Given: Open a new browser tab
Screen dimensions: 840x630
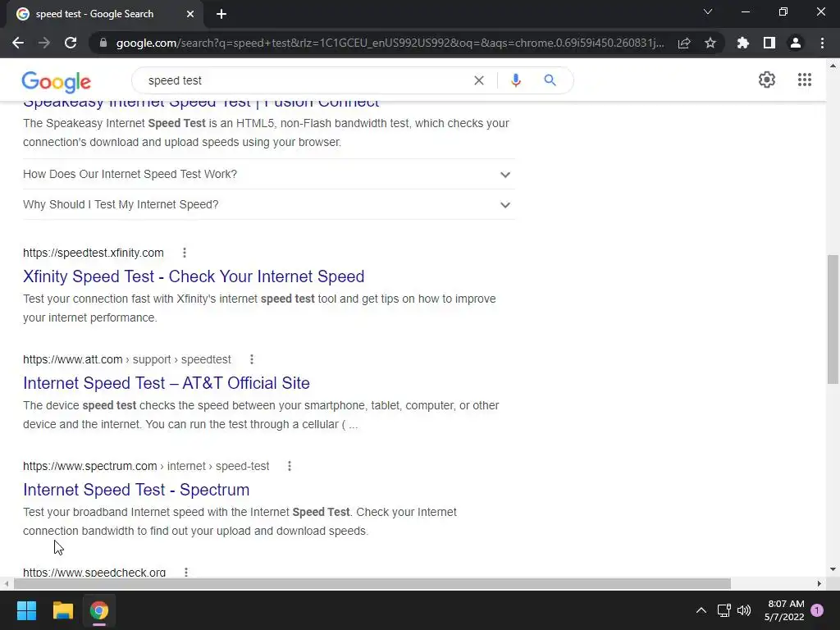Looking at the screenshot, I should (221, 14).
